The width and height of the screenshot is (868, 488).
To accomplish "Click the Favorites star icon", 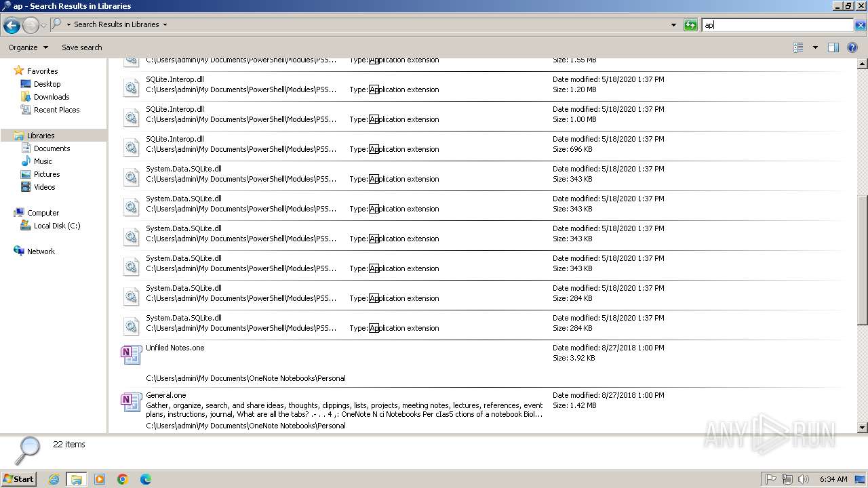I will coord(19,70).
